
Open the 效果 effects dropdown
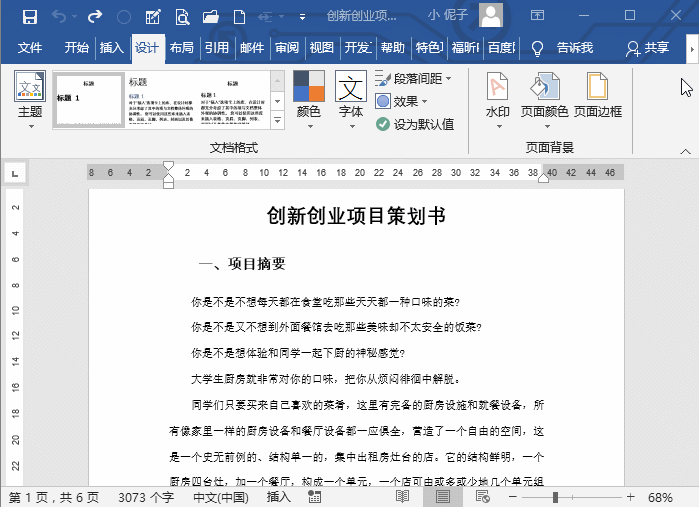[x=401, y=102]
